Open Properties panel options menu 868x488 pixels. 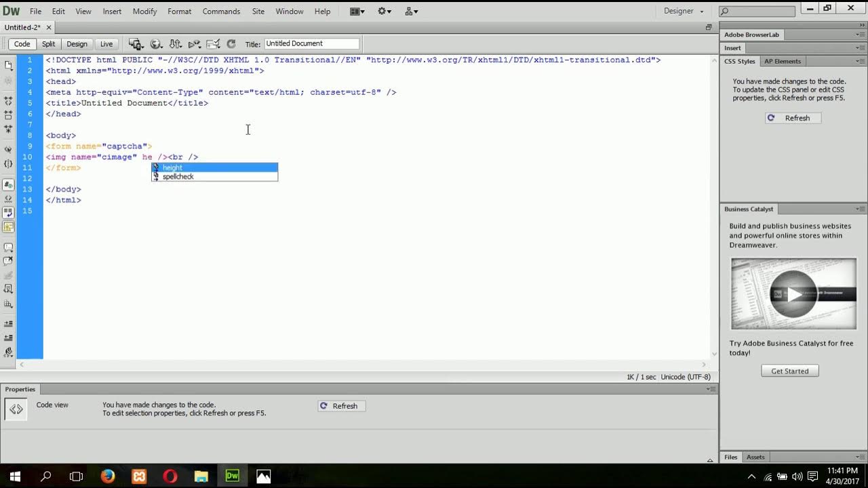(x=711, y=389)
